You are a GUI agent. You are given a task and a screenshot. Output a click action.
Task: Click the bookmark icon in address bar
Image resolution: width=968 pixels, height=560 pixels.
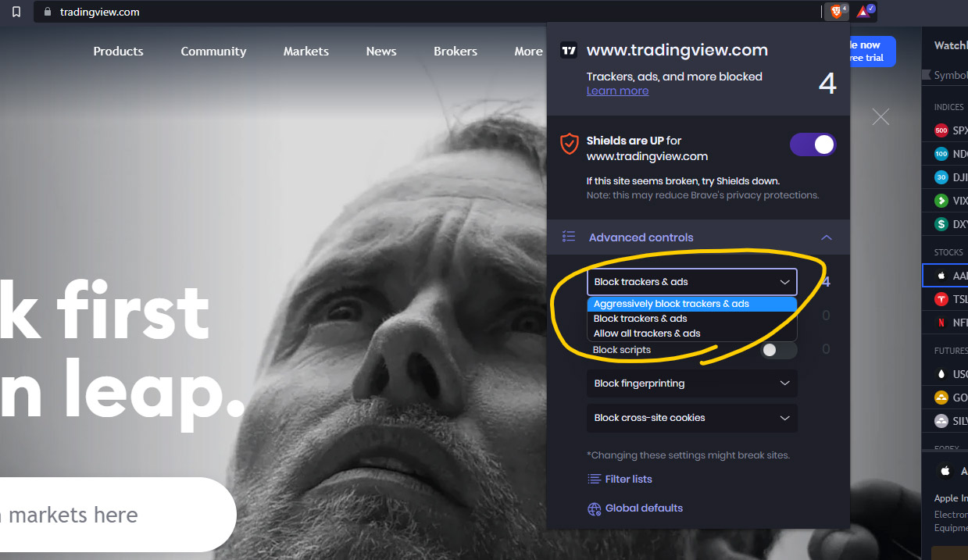point(16,12)
